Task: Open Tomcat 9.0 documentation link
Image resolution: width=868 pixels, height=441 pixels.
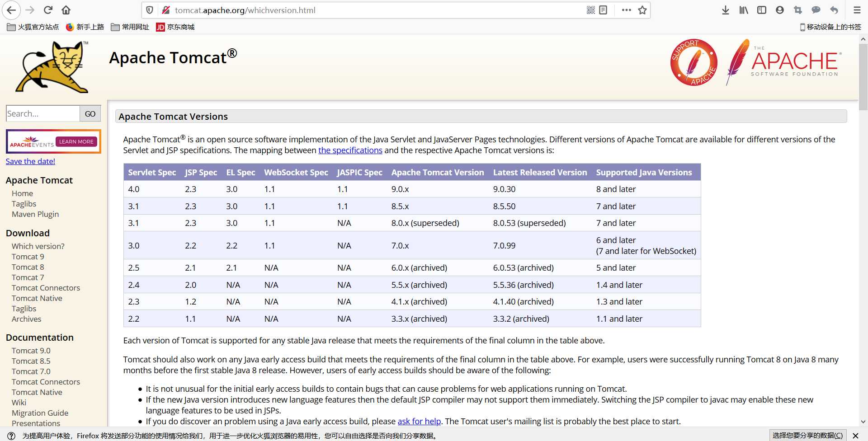Action: (31, 351)
